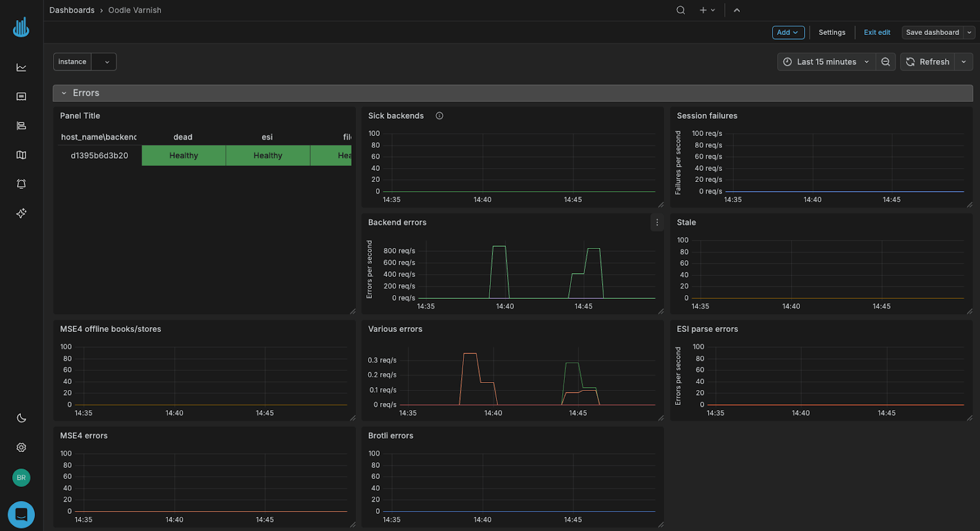Go to Dashboards breadcrumb
The height and width of the screenshot is (531, 980).
pyautogui.click(x=72, y=10)
